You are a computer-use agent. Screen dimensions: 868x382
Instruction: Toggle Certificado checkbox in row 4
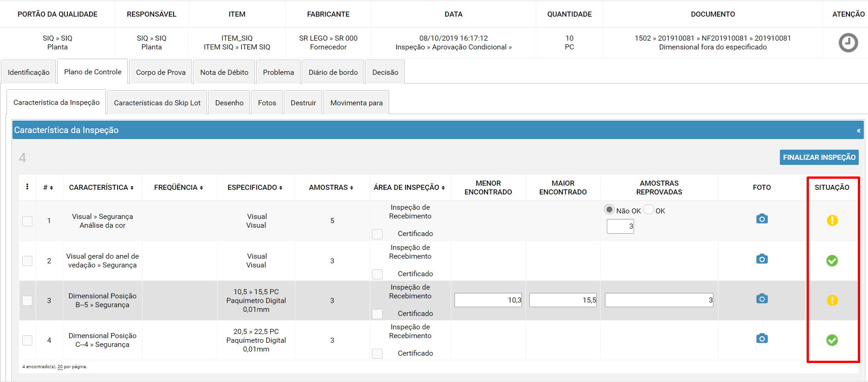pos(377,353)
